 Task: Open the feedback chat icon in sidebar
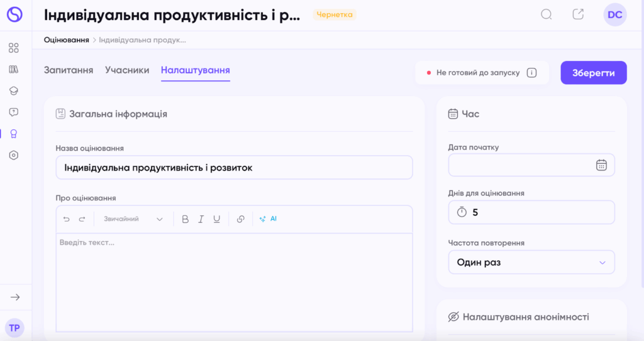pyautogui.click(x=14, y=112)
